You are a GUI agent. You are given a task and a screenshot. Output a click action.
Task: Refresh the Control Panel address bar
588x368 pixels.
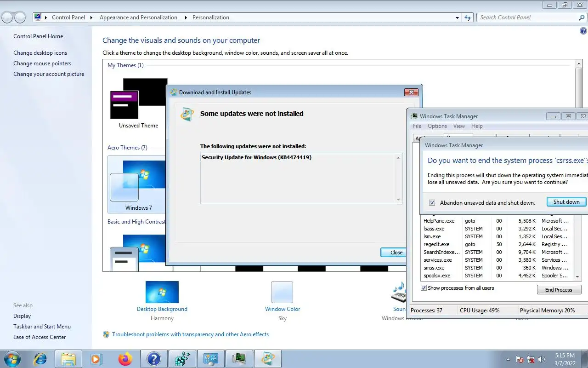coord(468,17)
